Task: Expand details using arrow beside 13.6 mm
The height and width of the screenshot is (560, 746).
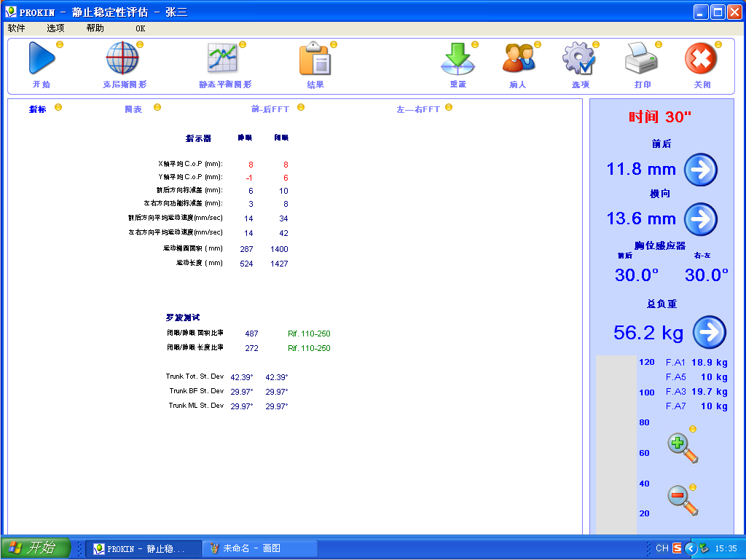Action: point(700,219)
